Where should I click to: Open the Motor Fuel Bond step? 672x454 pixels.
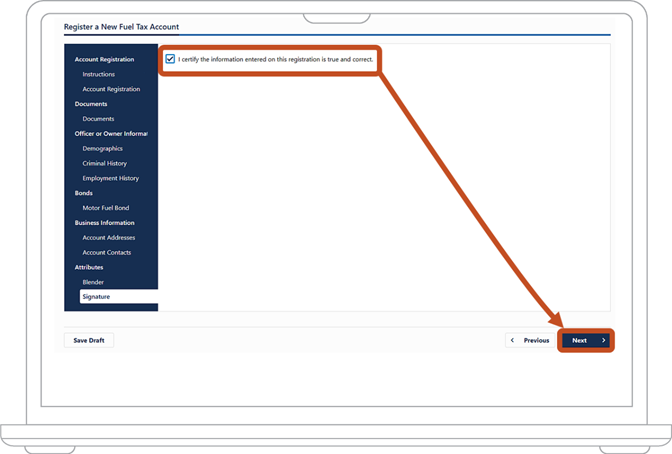105,208
